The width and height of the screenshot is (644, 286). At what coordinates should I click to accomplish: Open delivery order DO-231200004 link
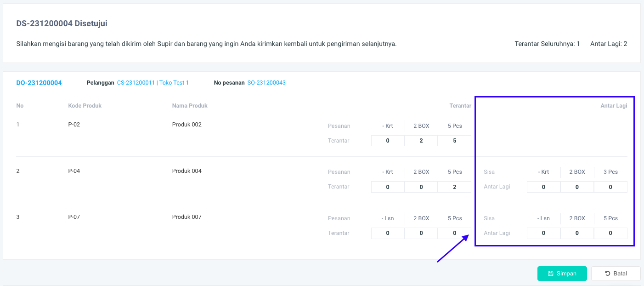pos(39,83)
